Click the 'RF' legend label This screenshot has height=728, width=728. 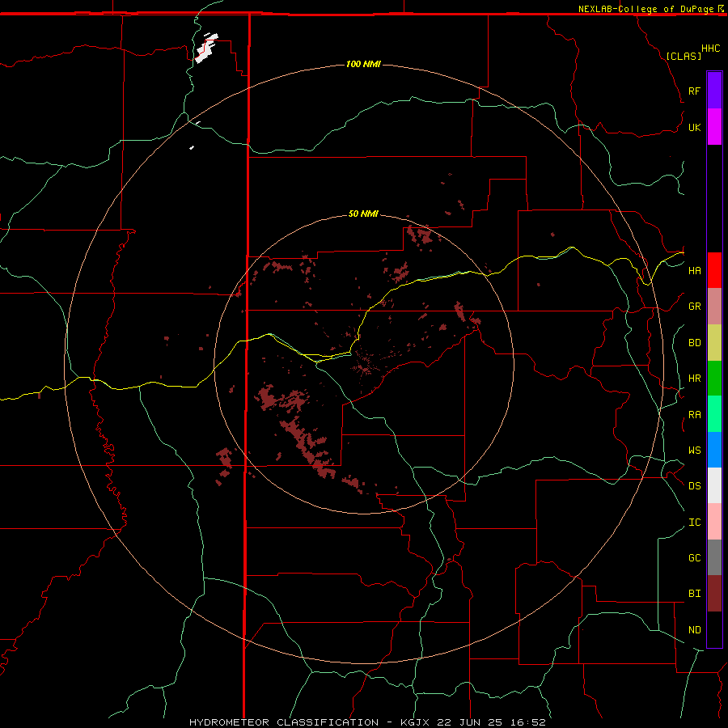click(694, 91)
